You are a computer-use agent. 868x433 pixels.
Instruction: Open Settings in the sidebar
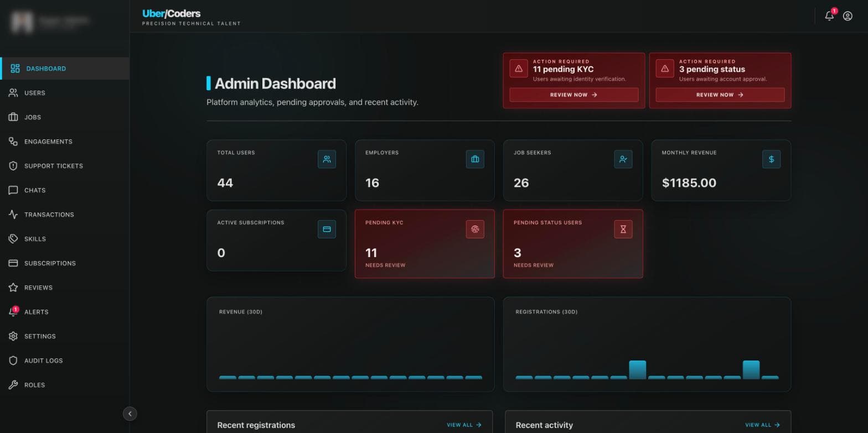point(65,336)
